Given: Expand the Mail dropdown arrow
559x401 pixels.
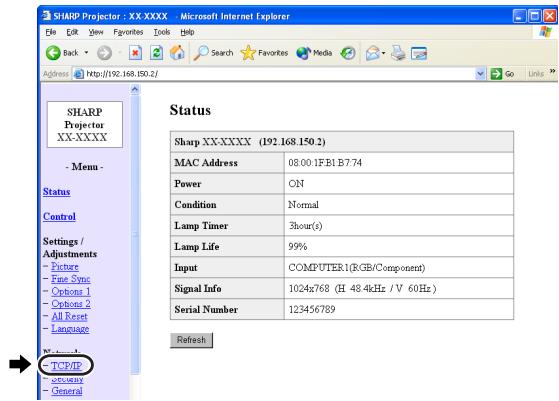Looking at the screenshot, I should pos(384,53).
